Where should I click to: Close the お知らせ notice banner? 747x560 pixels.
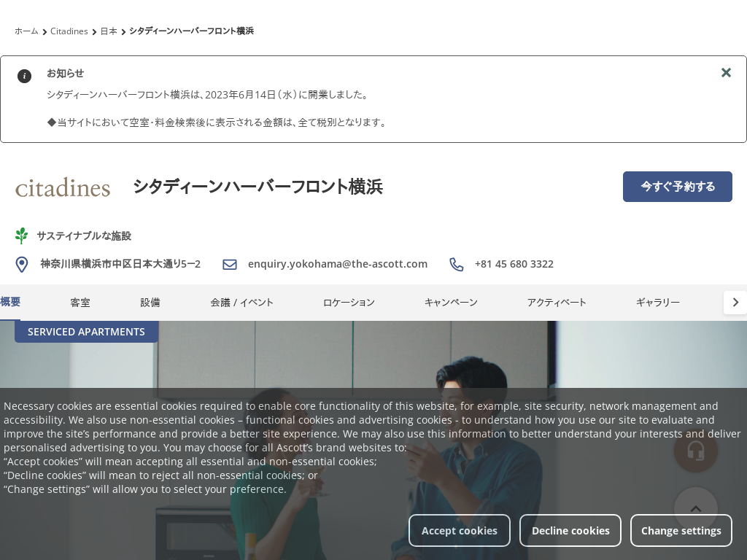[726, 72]
